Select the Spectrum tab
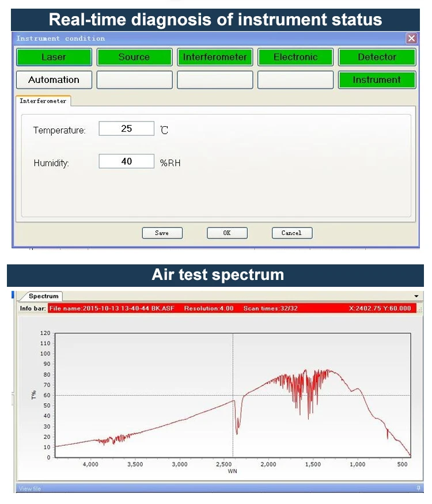432x504 pixels. coord(43,296)
